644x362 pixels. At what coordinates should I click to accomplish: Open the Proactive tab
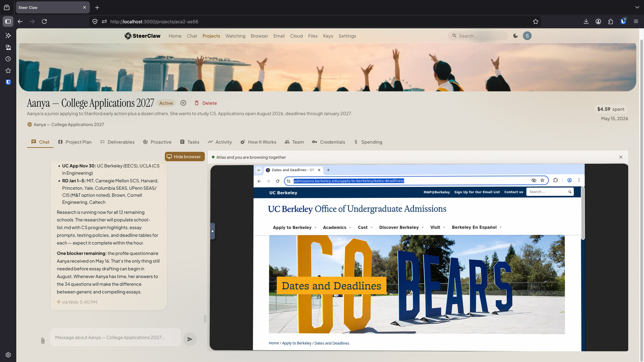pos(157,142)
